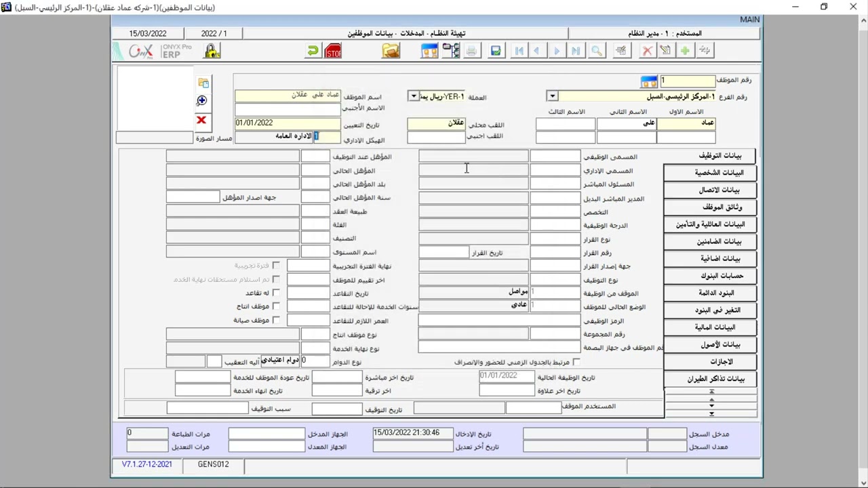Viewport: 868px width, 488px height.
Task: Click the printer icon in toolbar
Action: pyautogui.click(x=472, y=51)
